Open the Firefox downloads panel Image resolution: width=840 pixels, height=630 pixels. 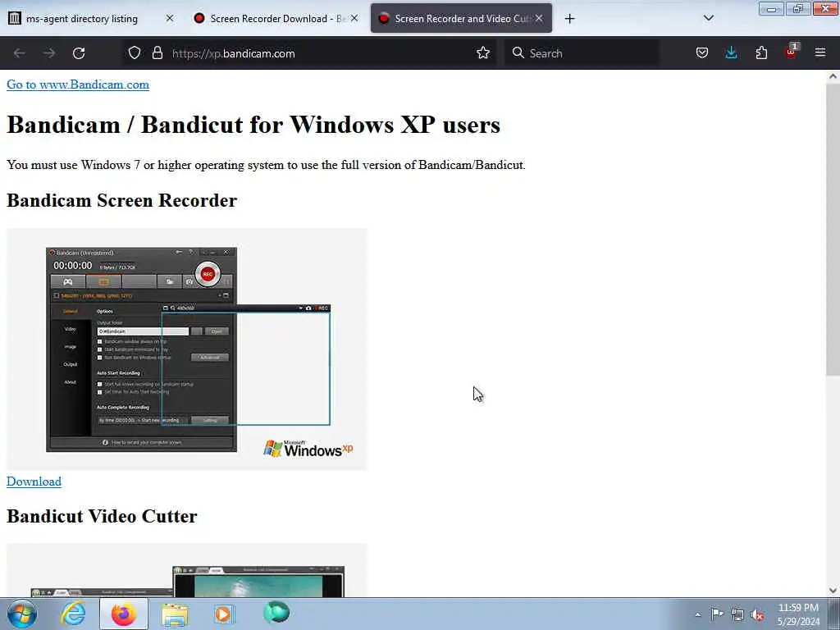[731, 53]
